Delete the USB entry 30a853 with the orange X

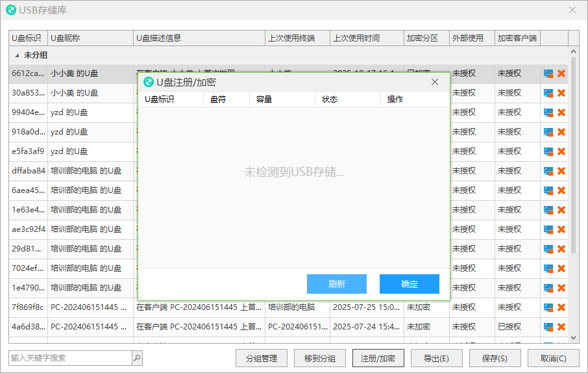561,93
